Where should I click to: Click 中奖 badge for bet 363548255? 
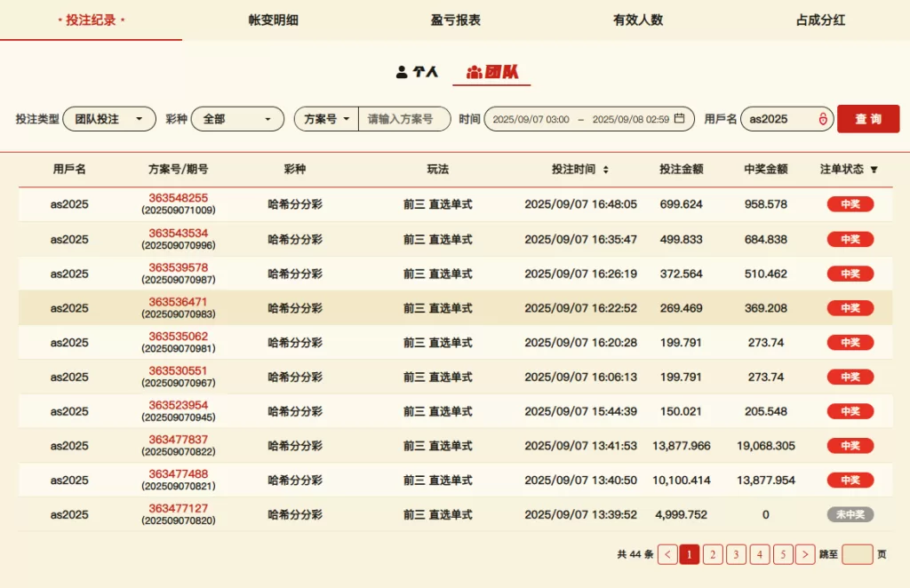pos(850,204)
